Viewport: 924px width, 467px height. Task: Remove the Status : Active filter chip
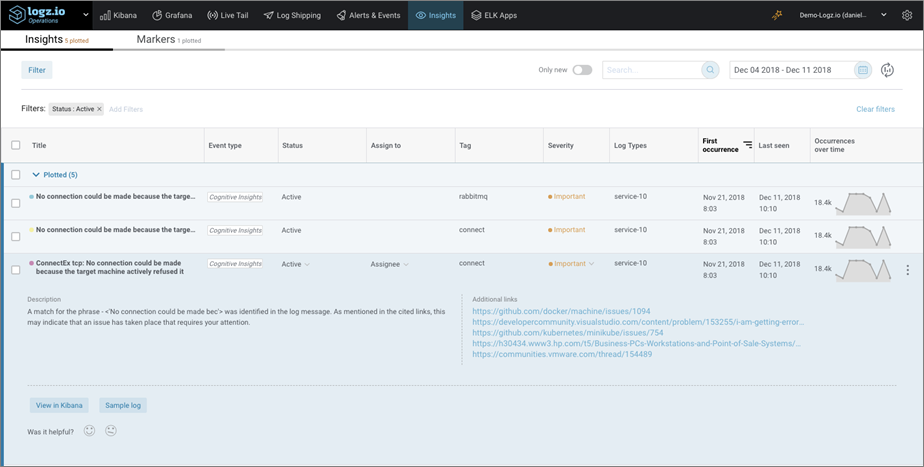(99, 109)
